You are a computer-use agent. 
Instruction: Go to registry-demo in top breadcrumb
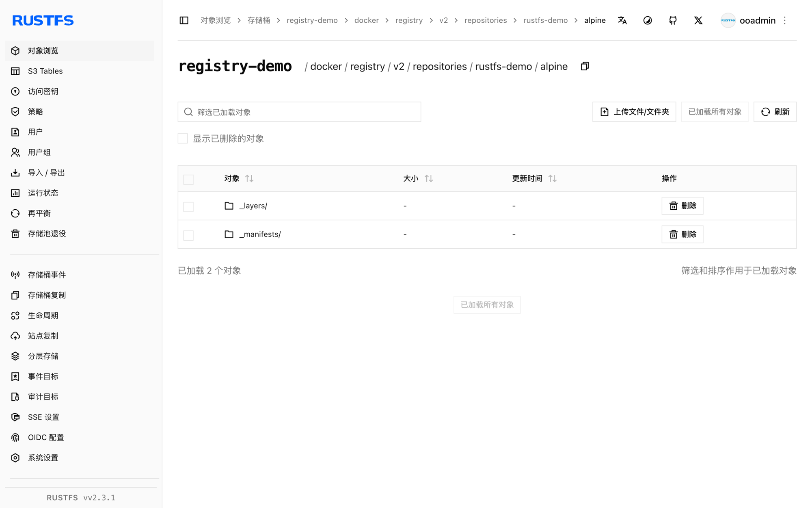[312, 20]
